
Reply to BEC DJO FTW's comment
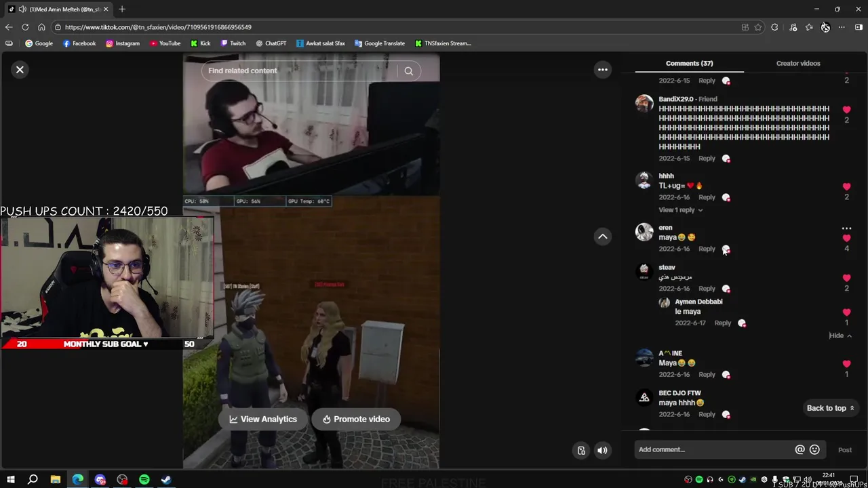click(x=707, y=414)
